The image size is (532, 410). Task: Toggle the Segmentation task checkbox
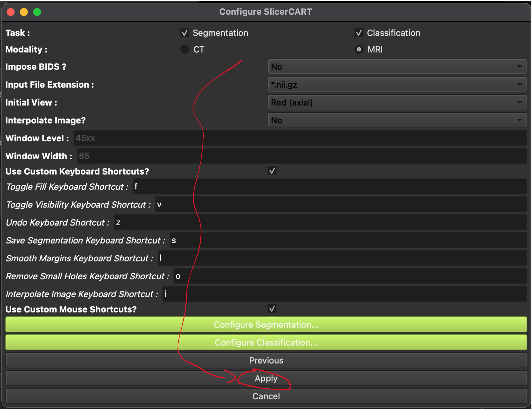point(185,33)
